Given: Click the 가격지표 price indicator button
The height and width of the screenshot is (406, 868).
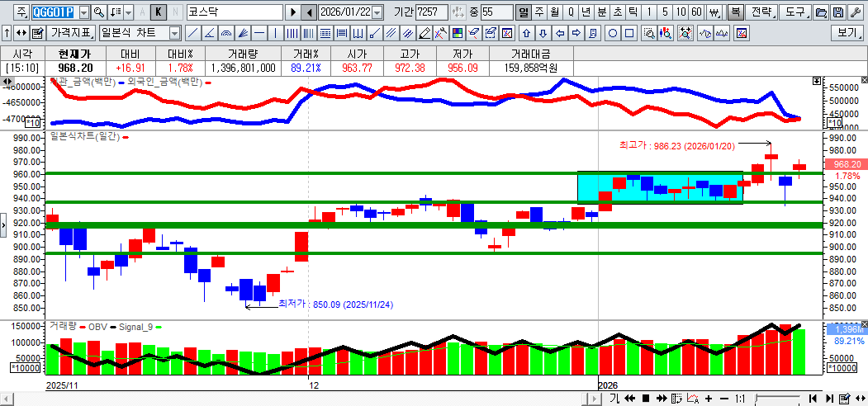Looking at the screenshot, I should (x=71, y=33).
